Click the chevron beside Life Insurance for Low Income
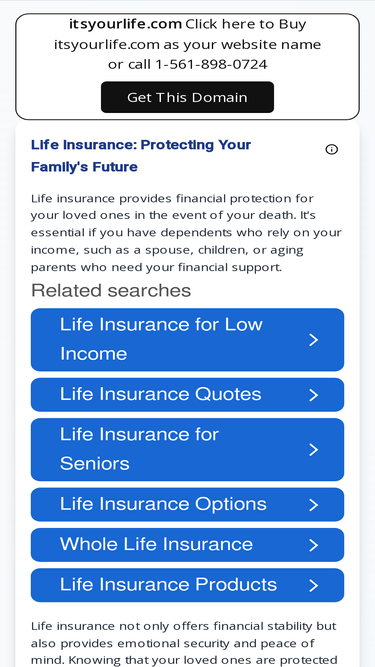This screenshot has height=667, width=375. pyautogui.click(x=313, y=340)
